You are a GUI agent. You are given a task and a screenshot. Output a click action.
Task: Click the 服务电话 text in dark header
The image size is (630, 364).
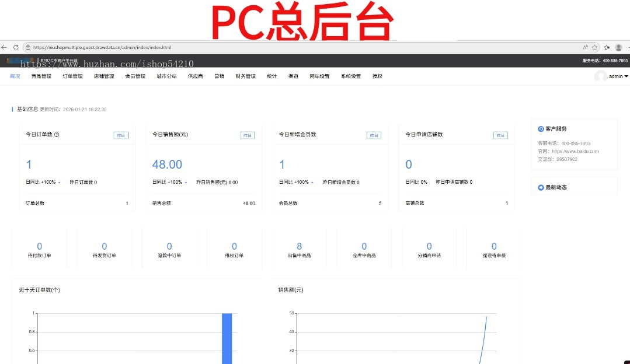(605, 61)
